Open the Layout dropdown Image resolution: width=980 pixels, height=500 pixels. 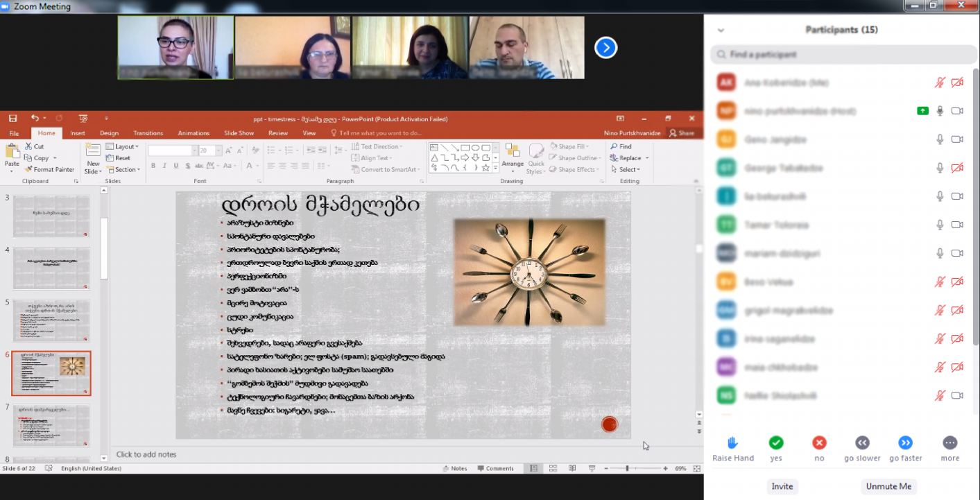click(x=122, y=146)
